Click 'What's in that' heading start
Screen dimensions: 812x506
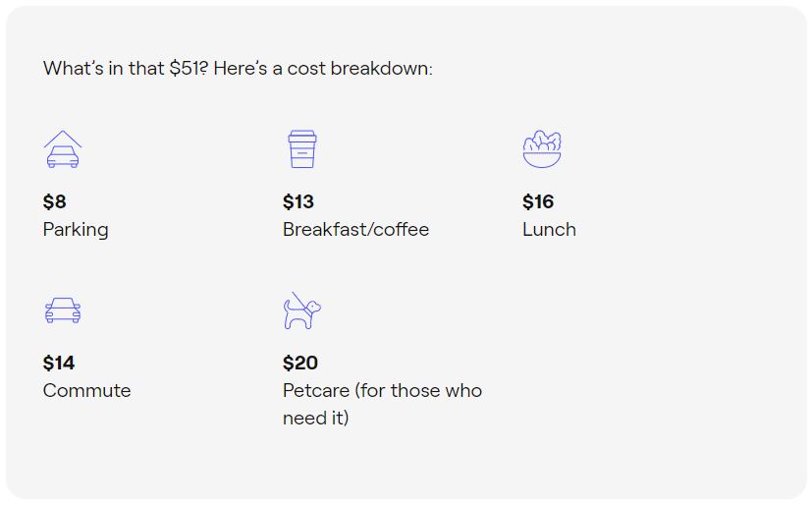[103, 69]
